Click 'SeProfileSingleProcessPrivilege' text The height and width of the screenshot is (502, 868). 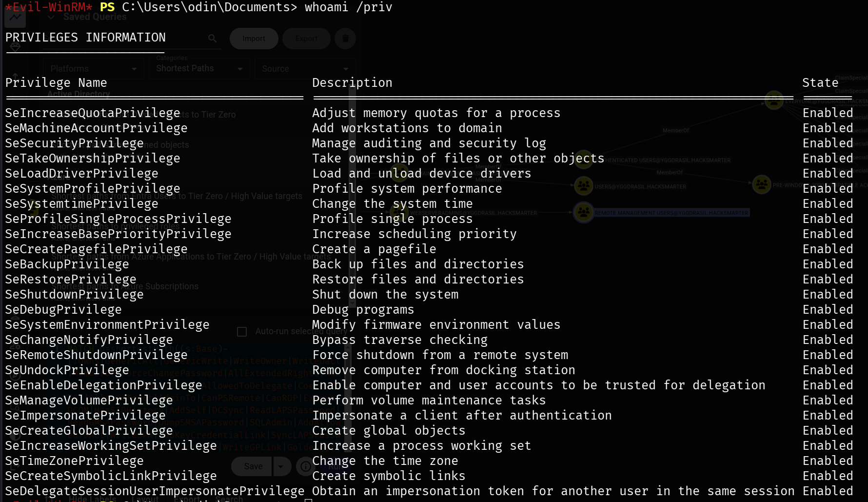pos(118,219)
